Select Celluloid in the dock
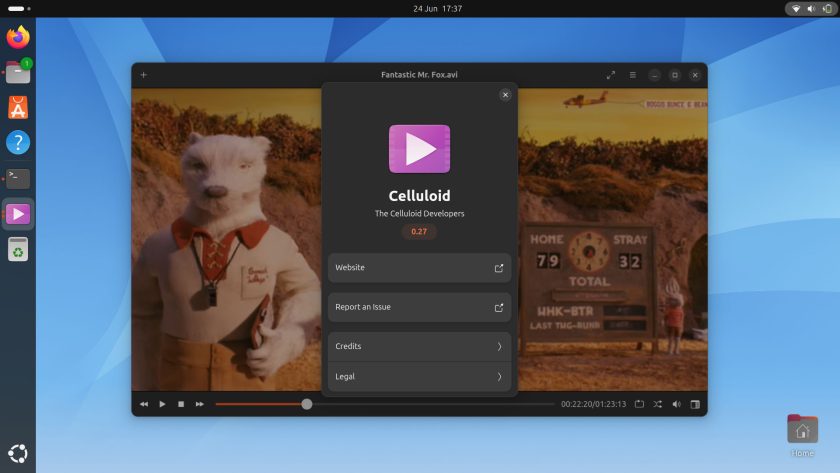This screenshot has height=473, width=840. [x=18, y=214]
